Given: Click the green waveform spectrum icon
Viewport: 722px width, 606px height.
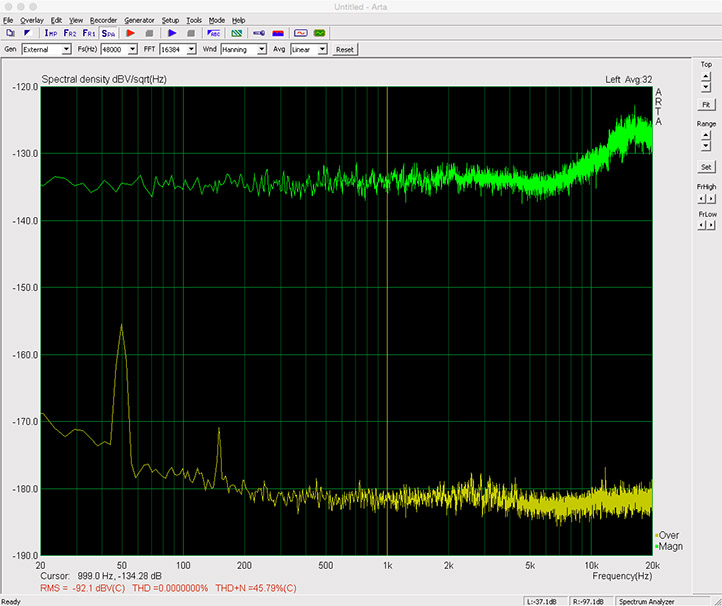Looking at the screenshot, I should 319,33.
